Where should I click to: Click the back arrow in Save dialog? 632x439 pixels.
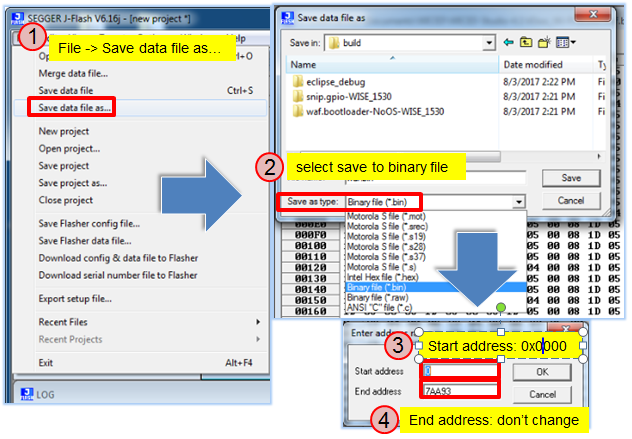pos(510,43)
